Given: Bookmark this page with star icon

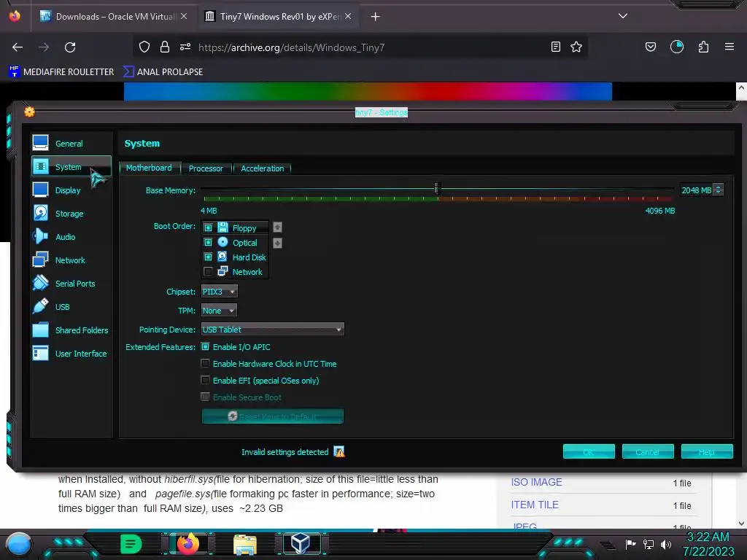Looking at the screenshot, I should (x=576, y=47).
